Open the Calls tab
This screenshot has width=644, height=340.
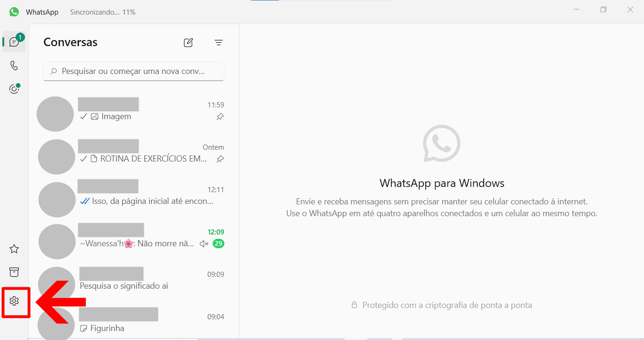coord(14,65)
